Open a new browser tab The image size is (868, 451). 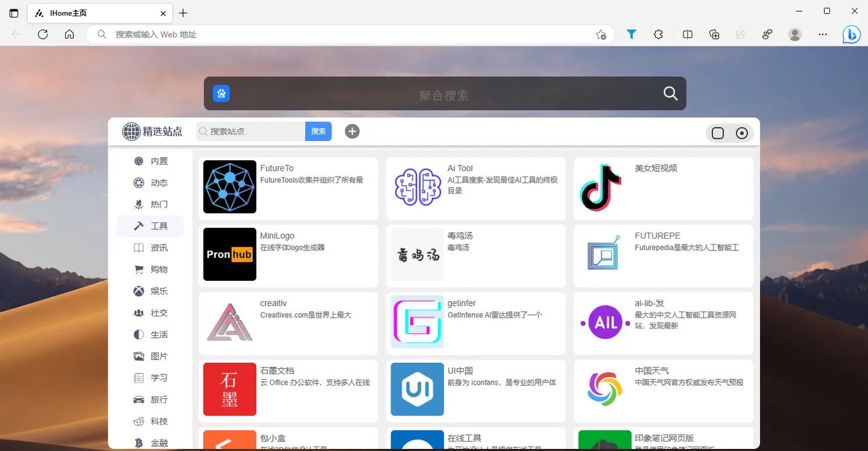tap(183, 13)
